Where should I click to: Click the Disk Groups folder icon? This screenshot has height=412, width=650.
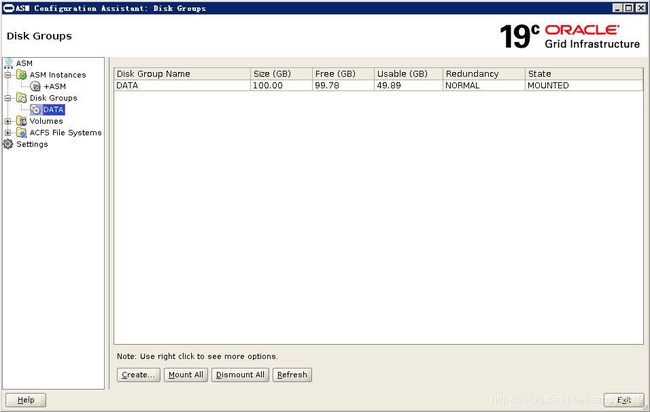point(22,98)
